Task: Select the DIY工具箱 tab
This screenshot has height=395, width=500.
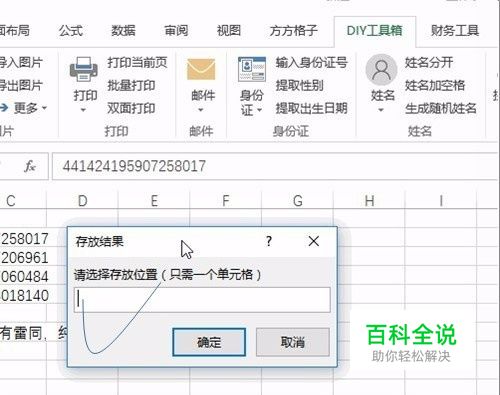Action: (x=375, y=31)
